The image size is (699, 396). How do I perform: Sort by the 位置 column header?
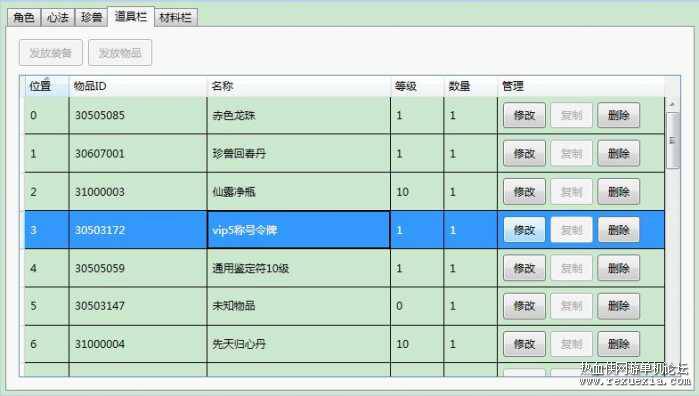coord(46,86)
